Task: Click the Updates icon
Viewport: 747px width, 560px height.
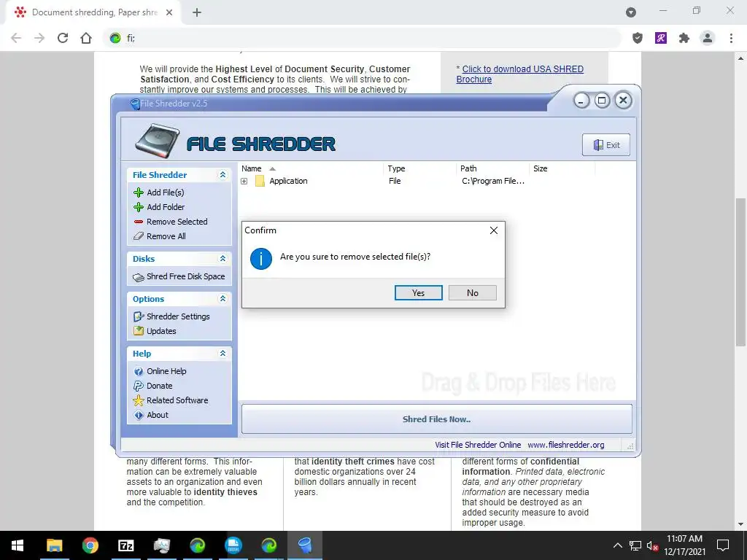Action: [139, 331]
